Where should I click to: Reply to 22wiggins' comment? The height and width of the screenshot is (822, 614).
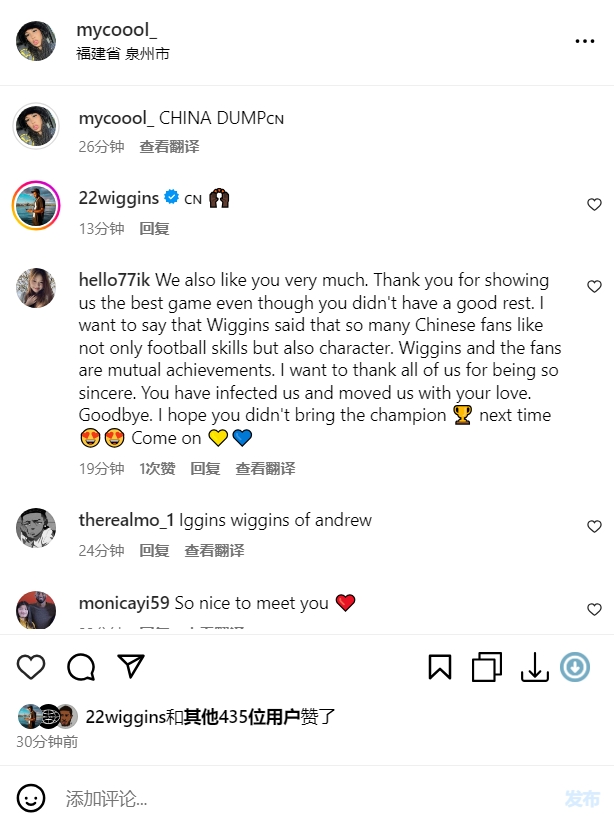point(154,229)
